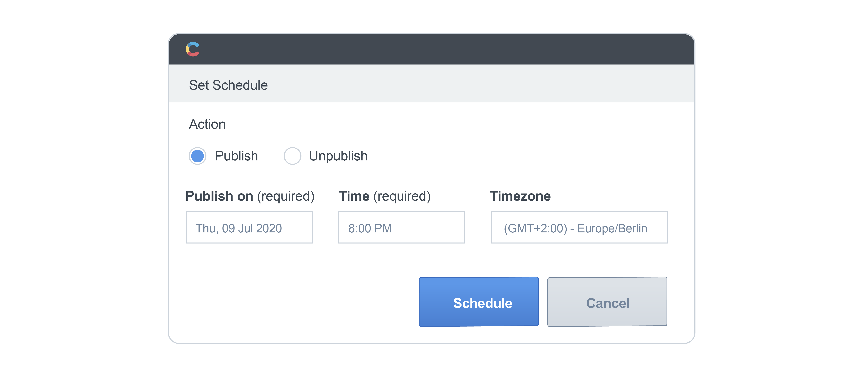Image resolution: width=868 pixels, height=380 pixels.
Task: Click "(required)" next to Time
Action: [402, 196]
